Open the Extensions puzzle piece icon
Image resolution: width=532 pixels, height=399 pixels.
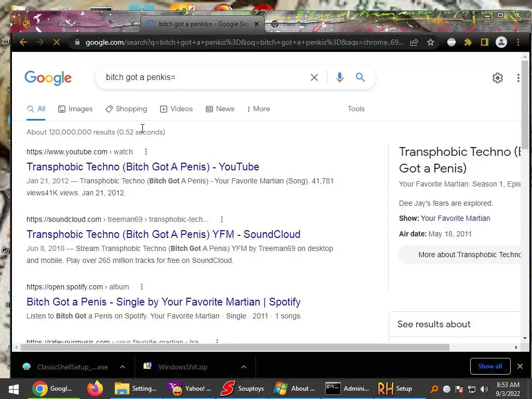(468, 43)
